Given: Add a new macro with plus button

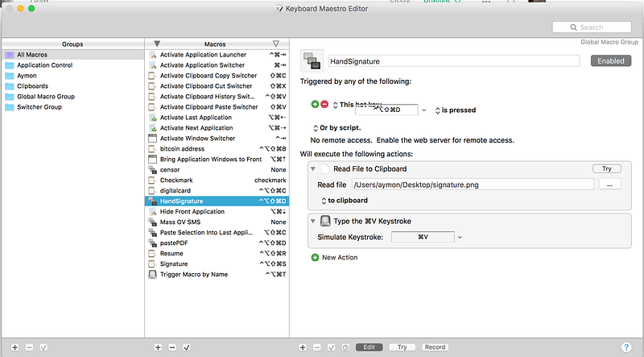Looking at the screenshot, I should (x=158, y=347).
